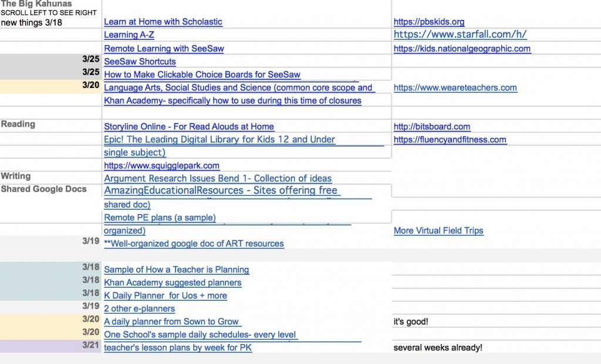
Task: Open Remote PE plans sample link
Action: [x=160, y=218]
